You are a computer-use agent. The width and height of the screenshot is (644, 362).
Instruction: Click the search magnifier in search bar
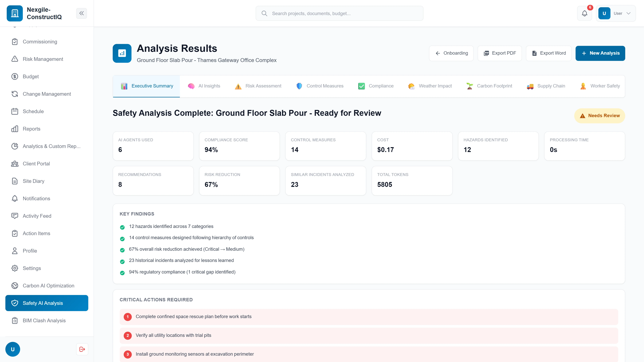[264, 13]
